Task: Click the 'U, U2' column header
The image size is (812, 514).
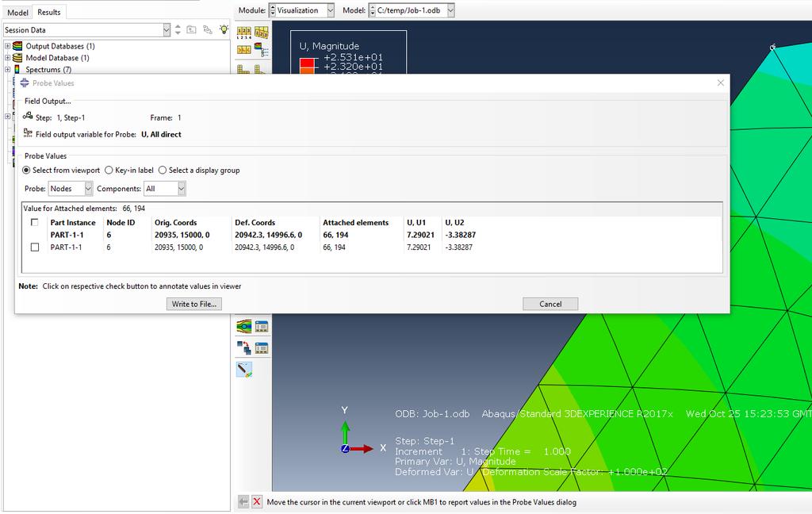Action: click(454, 222)
